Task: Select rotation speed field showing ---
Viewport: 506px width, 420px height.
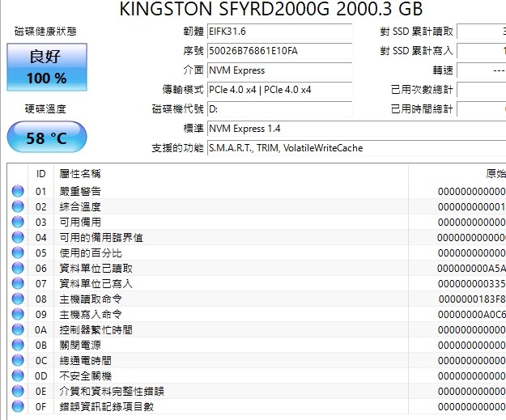Action: [x=482, y=70]
